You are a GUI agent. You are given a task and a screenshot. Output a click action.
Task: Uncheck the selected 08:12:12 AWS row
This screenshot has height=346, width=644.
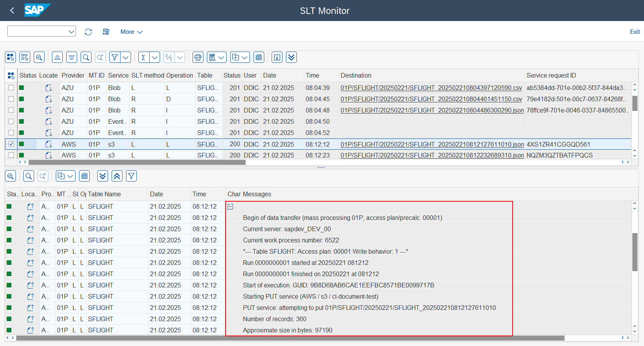[x=11, y=144]
